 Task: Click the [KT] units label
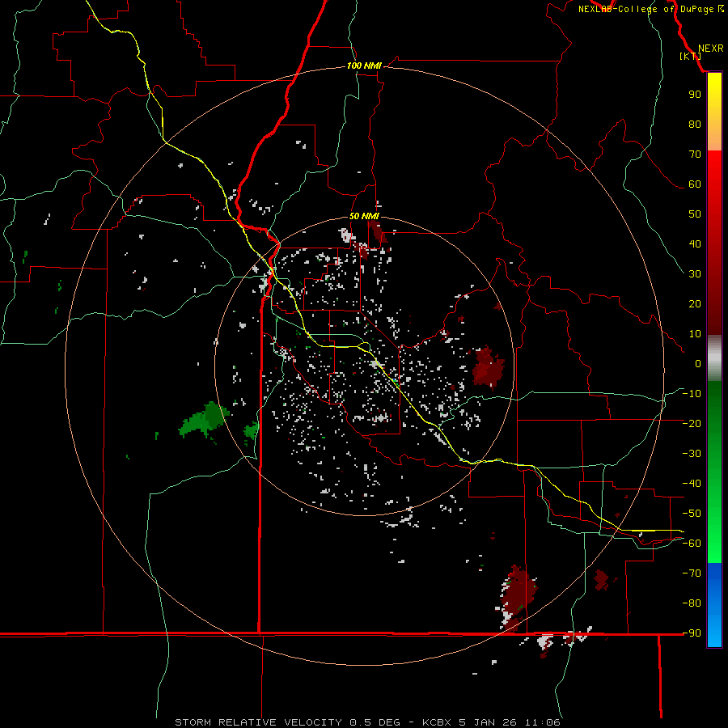pos(691,56)
